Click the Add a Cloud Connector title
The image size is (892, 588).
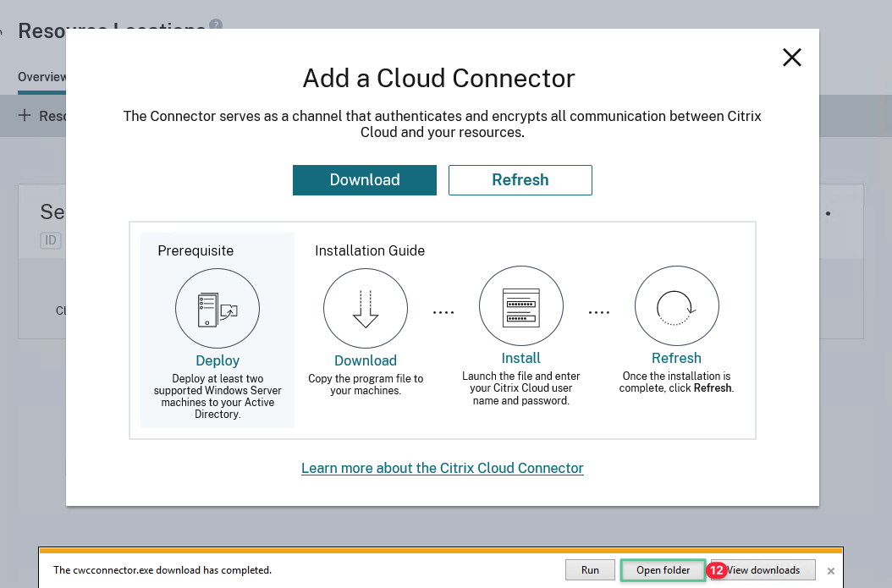coord(438,79)
